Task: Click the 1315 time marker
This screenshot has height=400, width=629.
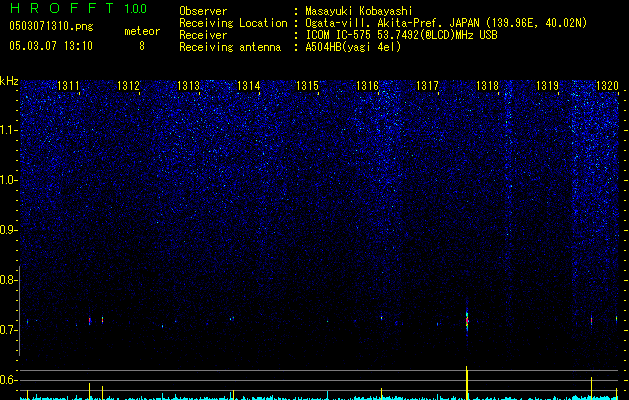Action: click(x=307, y=86)
